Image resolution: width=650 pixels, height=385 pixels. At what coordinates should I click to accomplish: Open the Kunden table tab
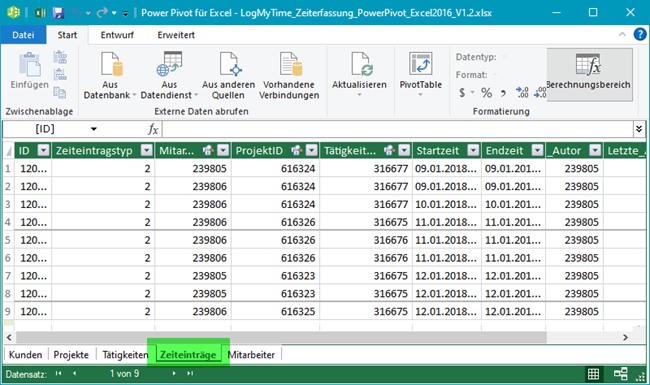point(25,355)
